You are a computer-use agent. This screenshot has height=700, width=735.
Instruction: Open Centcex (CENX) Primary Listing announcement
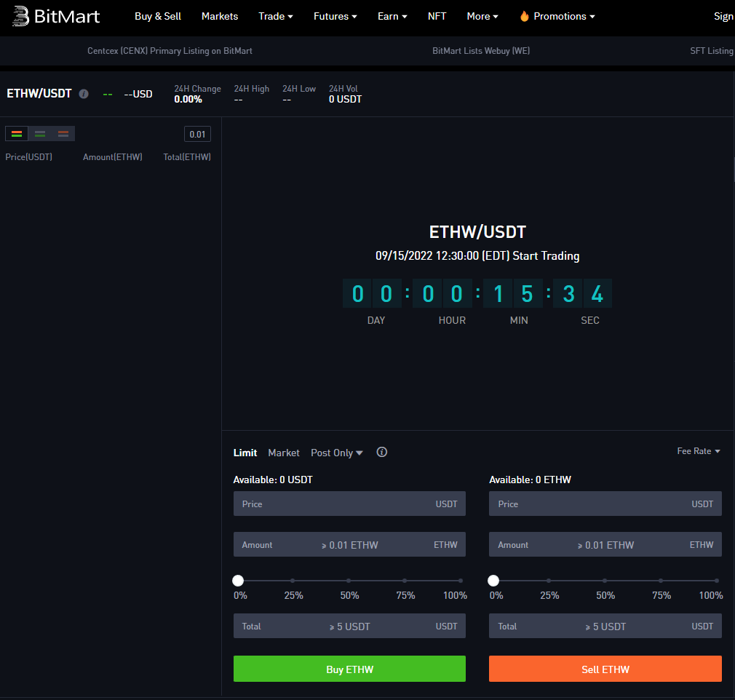click(x=170, y=51)
